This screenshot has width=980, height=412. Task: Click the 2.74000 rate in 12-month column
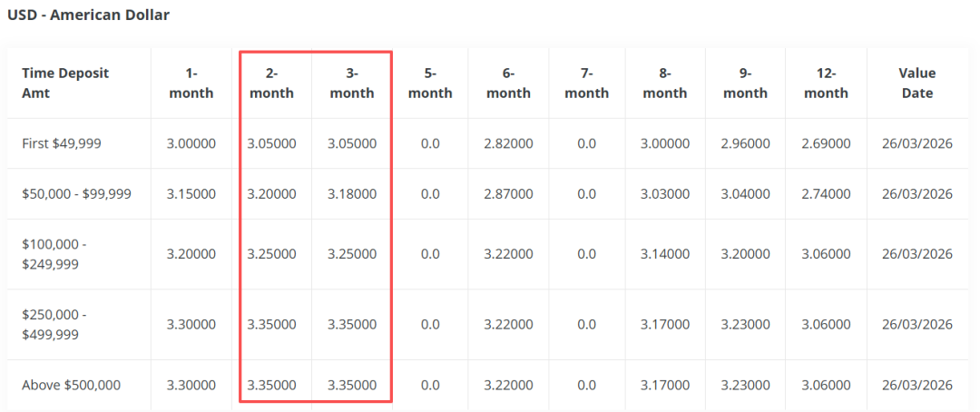click(x=826, y=194)
